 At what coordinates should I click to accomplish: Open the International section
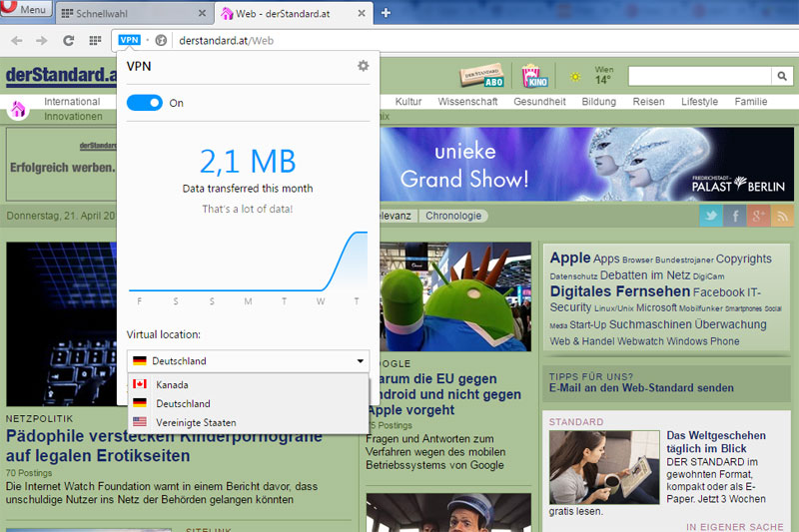point(72,101)
